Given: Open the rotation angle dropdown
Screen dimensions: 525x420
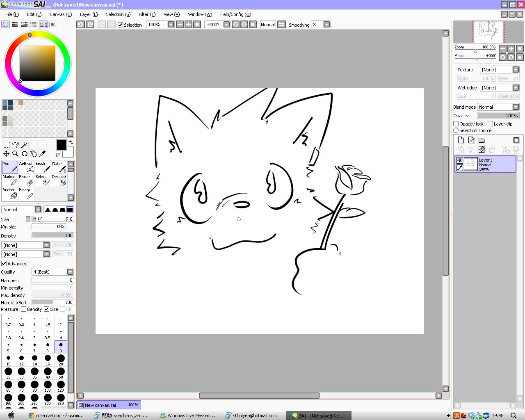Looking at the screenshot, I should [226, 25].
